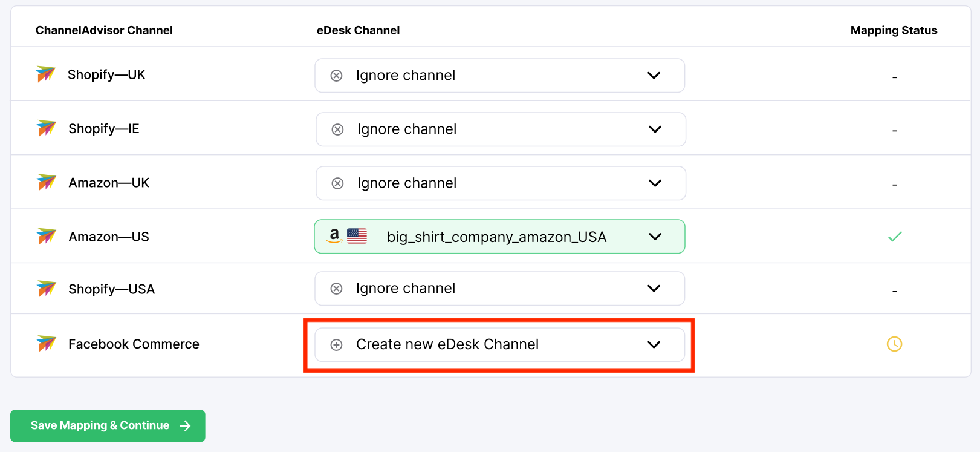Click the ChannelAdvisor logo beside Shopify—USA
This screenshot has height=452, width=980.
pyautogui.click(x=46, y=289)
